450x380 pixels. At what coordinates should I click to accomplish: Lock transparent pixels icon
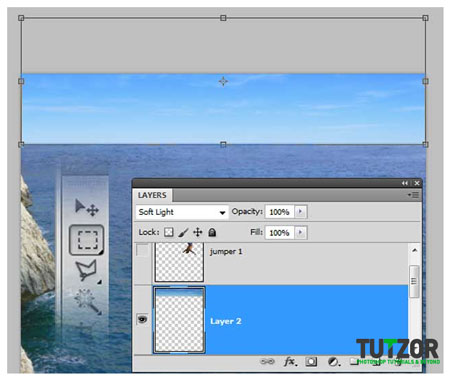(x=169, y=232)
